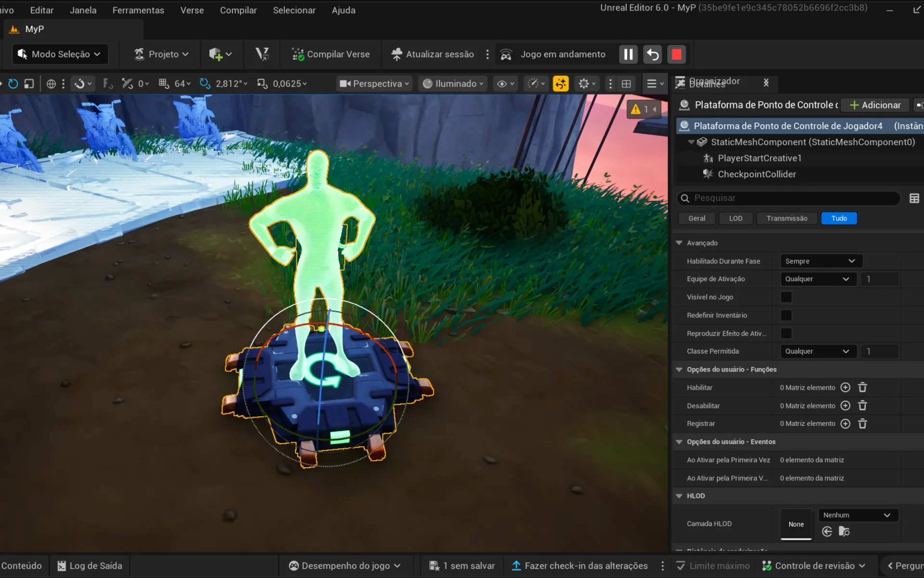Open the Log de Saída panel
Image resolution: width=924 pixels, height=578 pixels.
(90, 565)
